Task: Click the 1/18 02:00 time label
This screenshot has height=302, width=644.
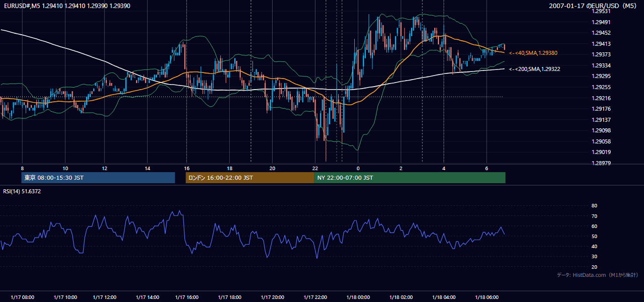Action: coord(401,297)
